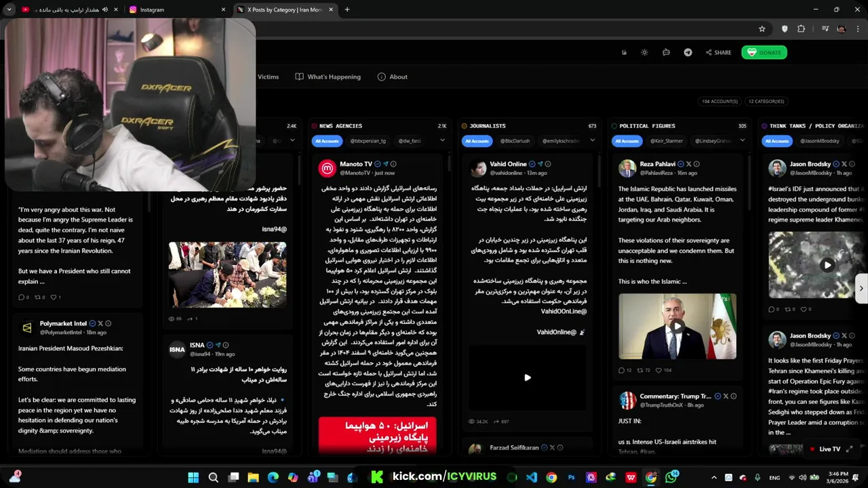Viewport: 868px width, 488px height.
Task: Filter Journalists by @emilykschrader
Action: (x=561, y=141)
